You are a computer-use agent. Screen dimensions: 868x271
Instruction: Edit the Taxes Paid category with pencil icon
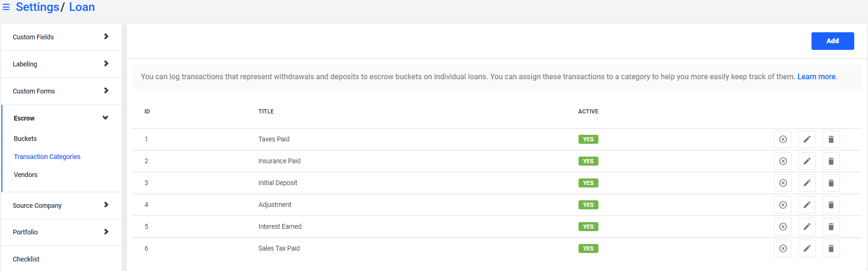tap(807, 140)
